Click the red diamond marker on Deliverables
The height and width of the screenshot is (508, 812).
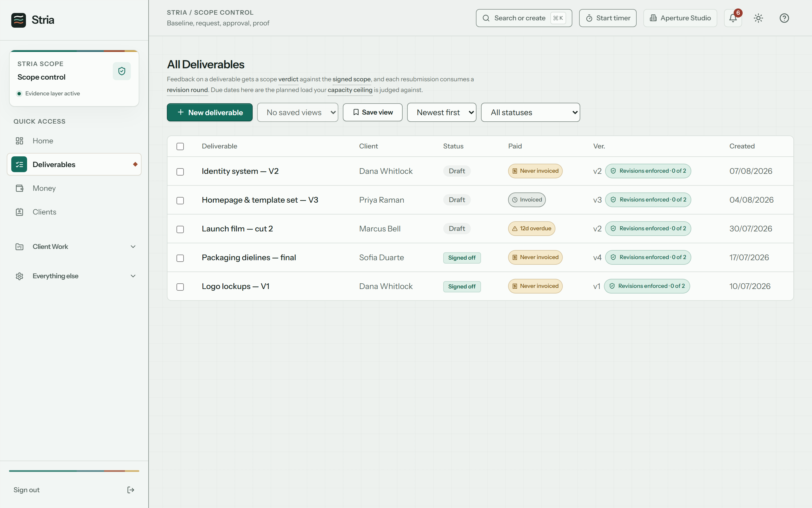135,164
